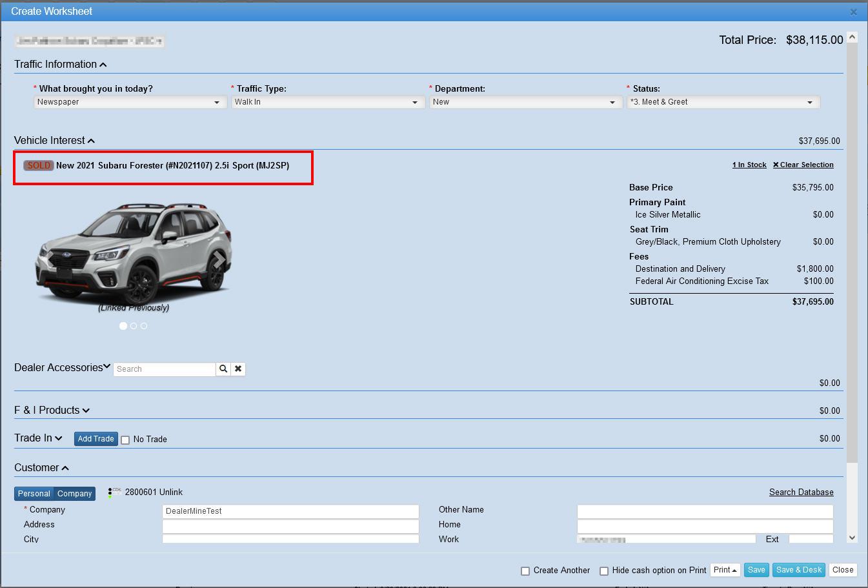
Task: Open the Status dropdown
Action: [x=723, y=102]
